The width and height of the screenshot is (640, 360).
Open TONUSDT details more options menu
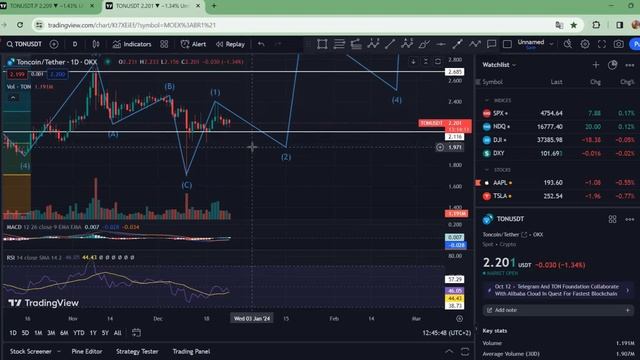[x=630, y=219]
